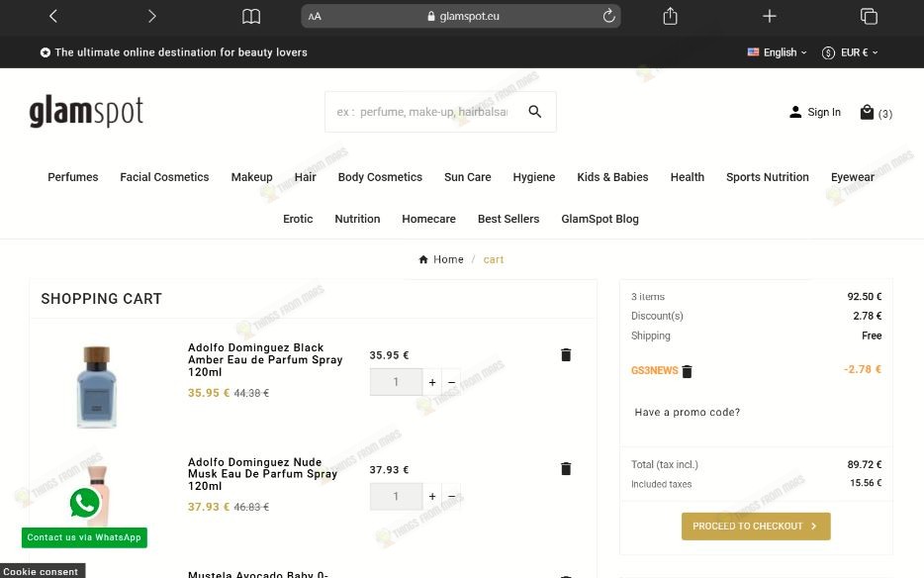Open the Homecare category

tap(428, 219)
